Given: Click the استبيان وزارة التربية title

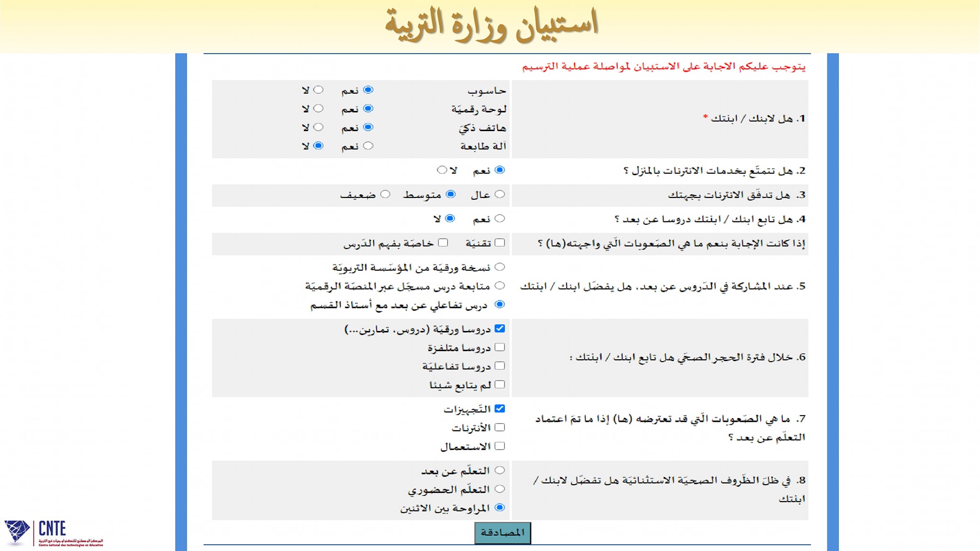Looking at the screenshot, I should [491, 25].
